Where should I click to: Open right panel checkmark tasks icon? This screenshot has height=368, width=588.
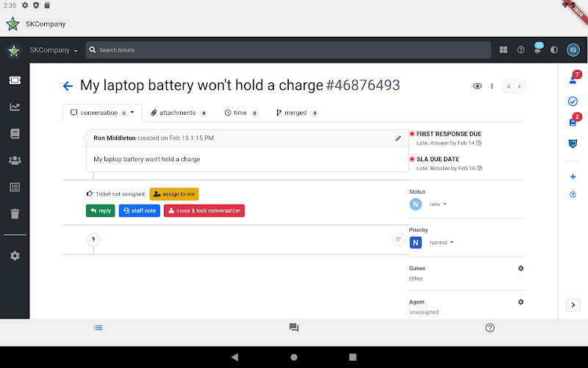coord(573,102)
